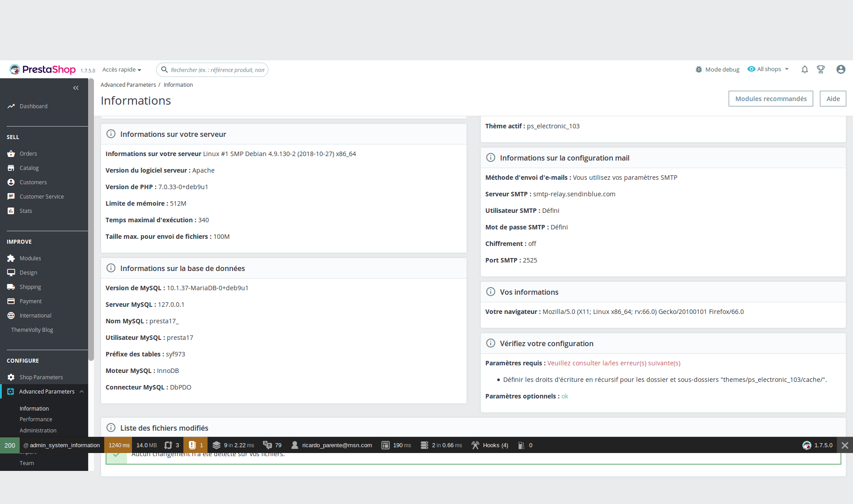
Task: Click the Orders basket icon in sidebar
Action: [x=11, y=153]
